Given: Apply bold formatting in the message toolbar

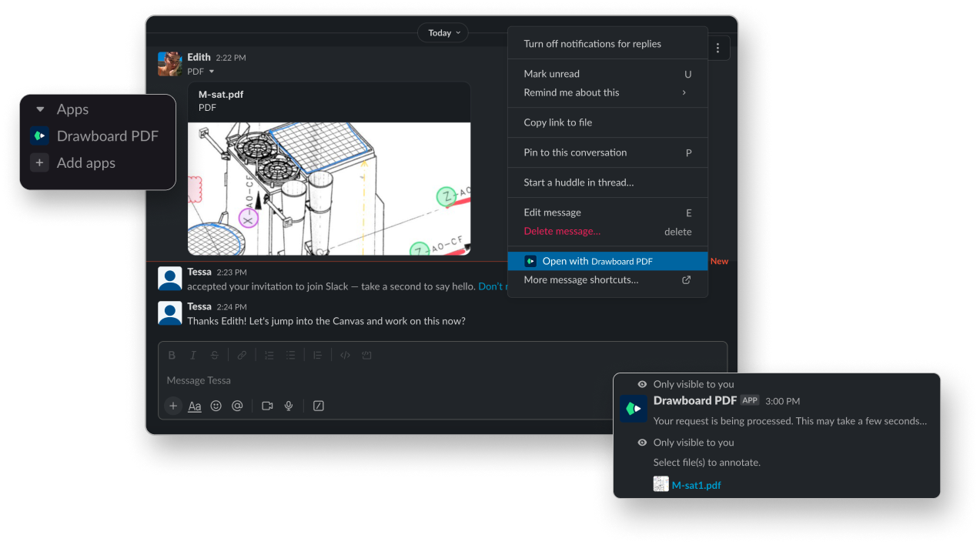Looking at the screenshot, I should coord(172,355).
